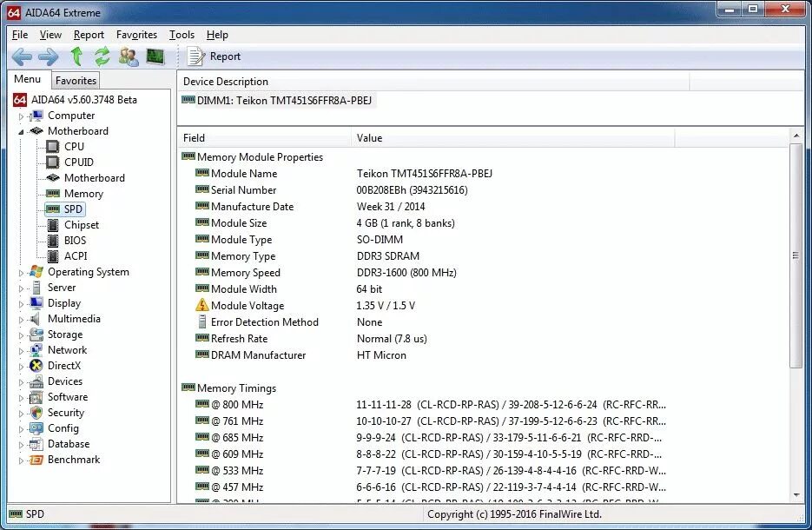Go back with the blue left arrow

click(22, 56)
